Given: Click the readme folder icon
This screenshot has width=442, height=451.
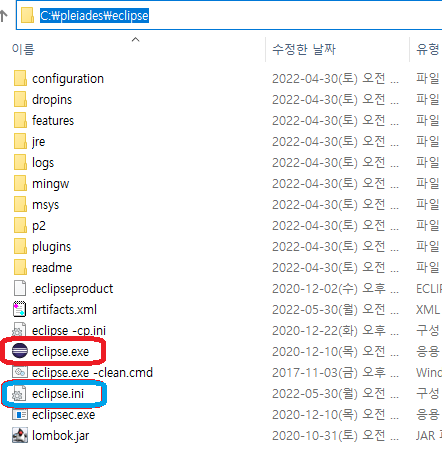Looking at the screenshot, I should [x=20, y=267].
